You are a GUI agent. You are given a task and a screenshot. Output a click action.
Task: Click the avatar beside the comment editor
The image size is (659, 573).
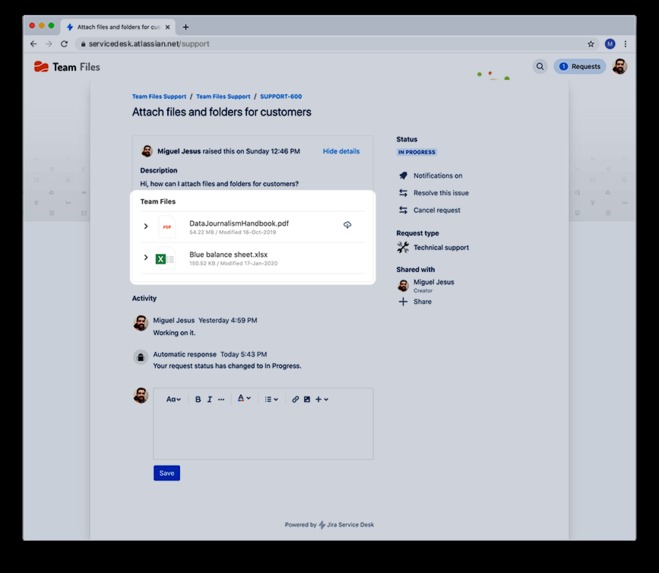pos(141,396)
